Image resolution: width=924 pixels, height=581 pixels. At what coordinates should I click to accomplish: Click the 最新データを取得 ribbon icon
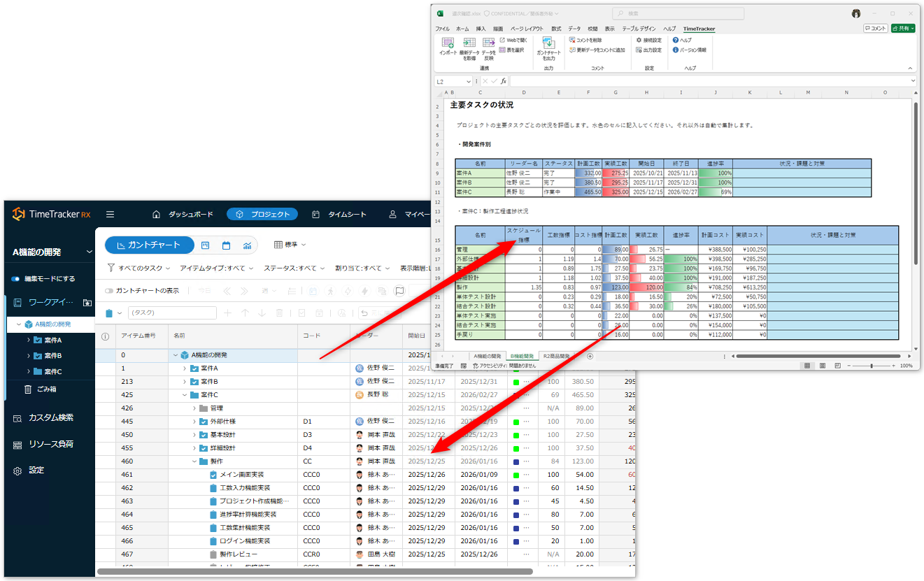pos(468,45)
